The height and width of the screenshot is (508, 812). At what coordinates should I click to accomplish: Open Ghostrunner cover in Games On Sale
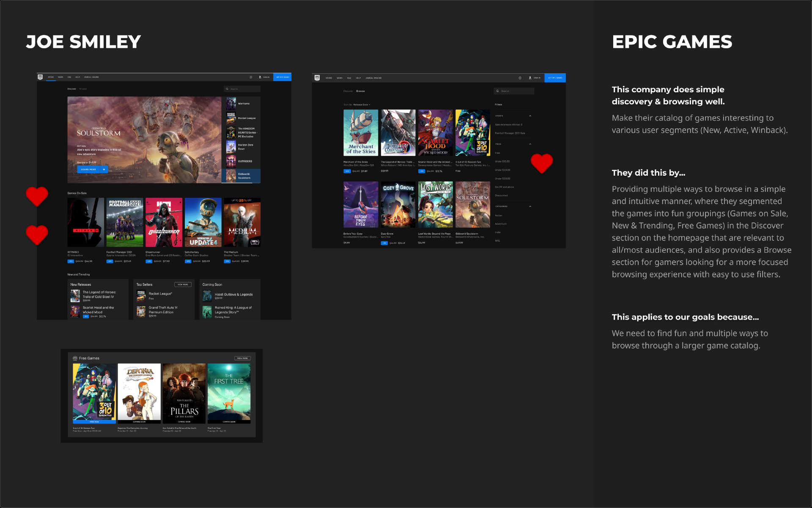point(164,222)
